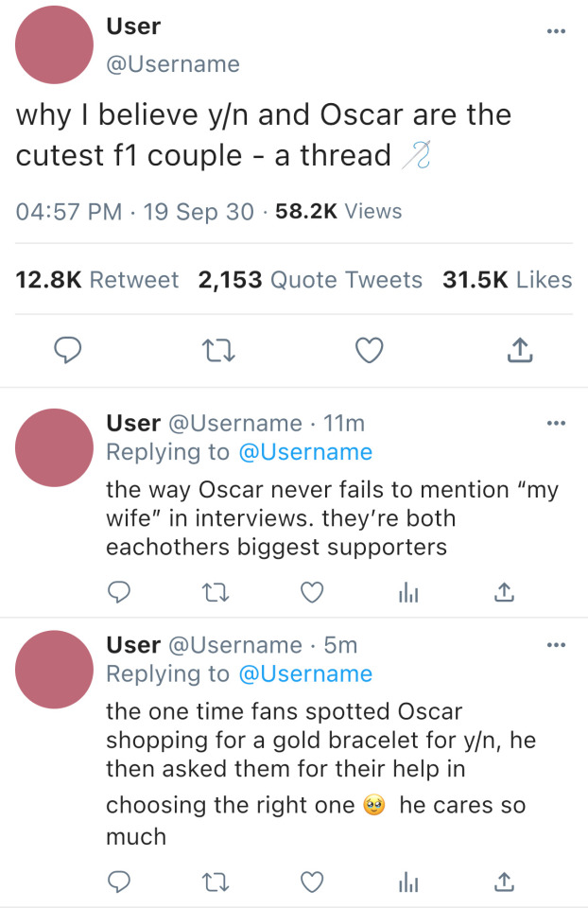Reply to the "my wife" interviews tweet
Image resolution: width=588 pixels, height=908 pixels.
click(x=118, y=592)
